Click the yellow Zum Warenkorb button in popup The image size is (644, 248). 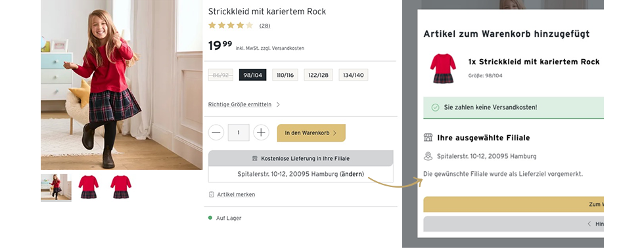(513, 204)
